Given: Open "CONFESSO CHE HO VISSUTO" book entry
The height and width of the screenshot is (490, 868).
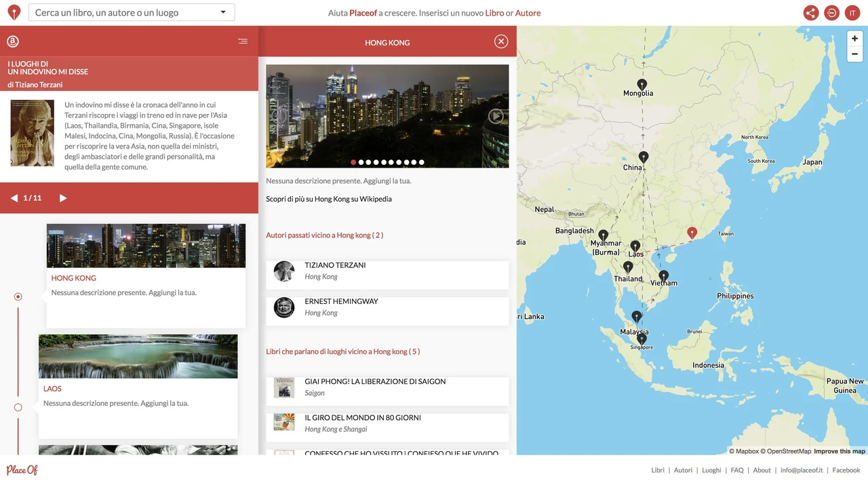Looking at the screenshot, I should tap(387, 453).
